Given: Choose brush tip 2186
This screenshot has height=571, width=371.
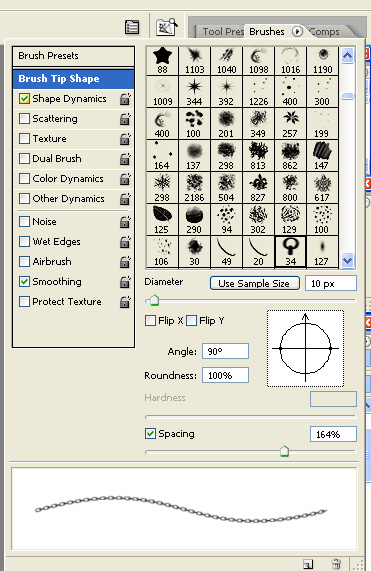Looking at the screenshot, I should point(194,188).
